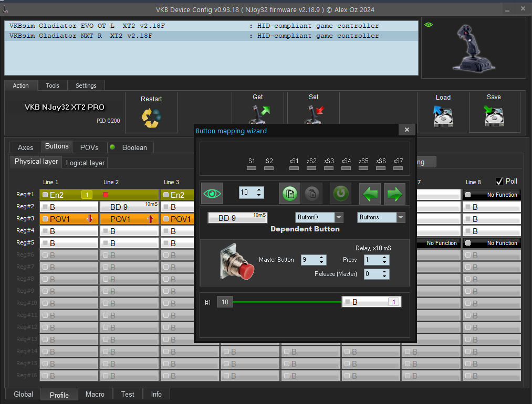532x404 pixels.
Task: Decrease the Master Button value
Action: tap(321, 263)
